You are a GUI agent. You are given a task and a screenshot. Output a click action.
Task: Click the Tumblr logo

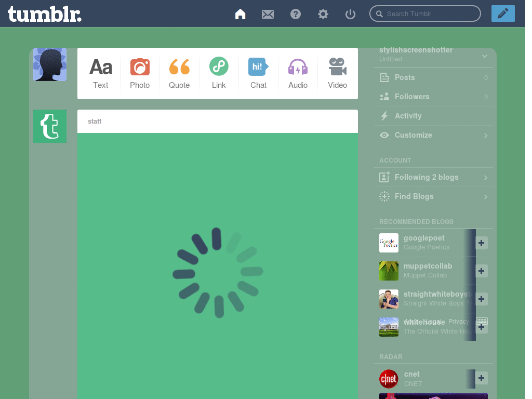[x=45, y=14]
